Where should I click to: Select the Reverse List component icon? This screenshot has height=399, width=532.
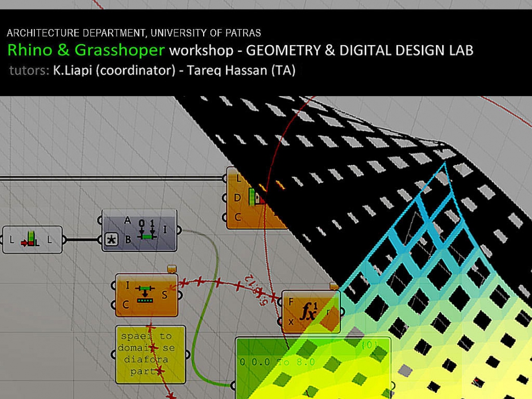[x=30, y=239]
